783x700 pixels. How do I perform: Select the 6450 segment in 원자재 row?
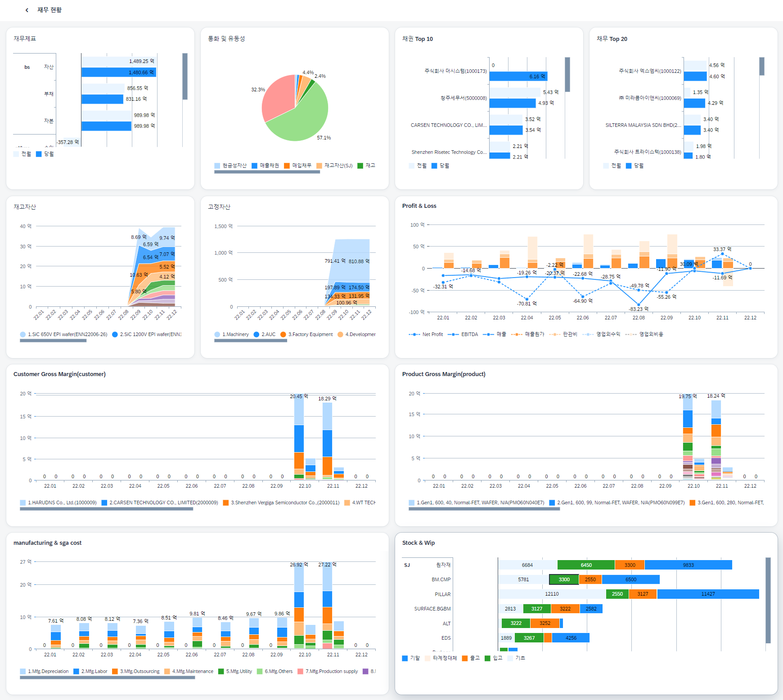pyautogui.click(x=586, y=565)
